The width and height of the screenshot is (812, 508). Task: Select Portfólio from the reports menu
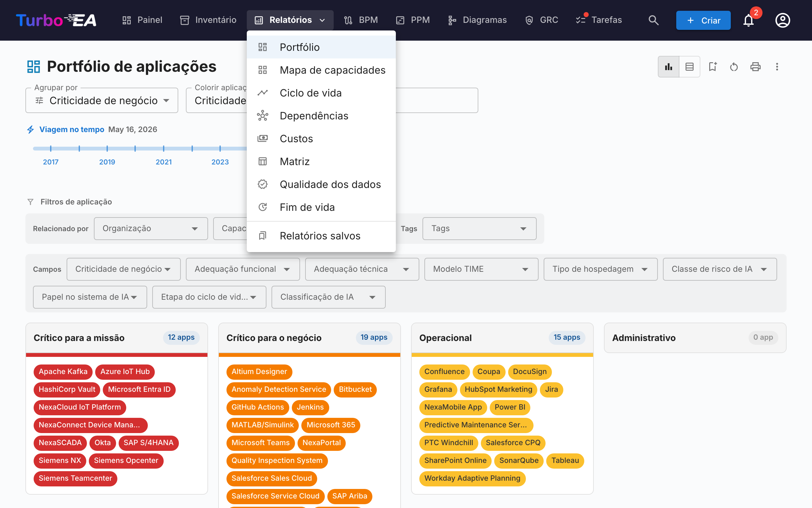(x=321, y=47)
